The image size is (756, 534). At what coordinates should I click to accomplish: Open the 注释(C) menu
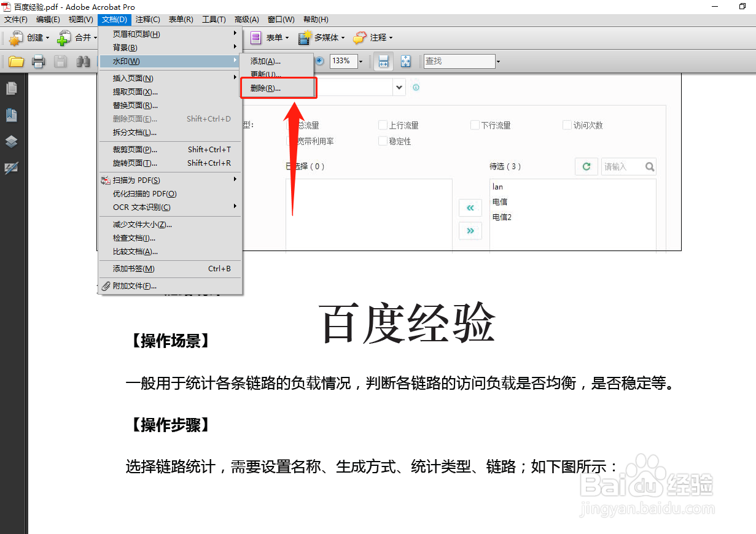[x=147, y=20]
